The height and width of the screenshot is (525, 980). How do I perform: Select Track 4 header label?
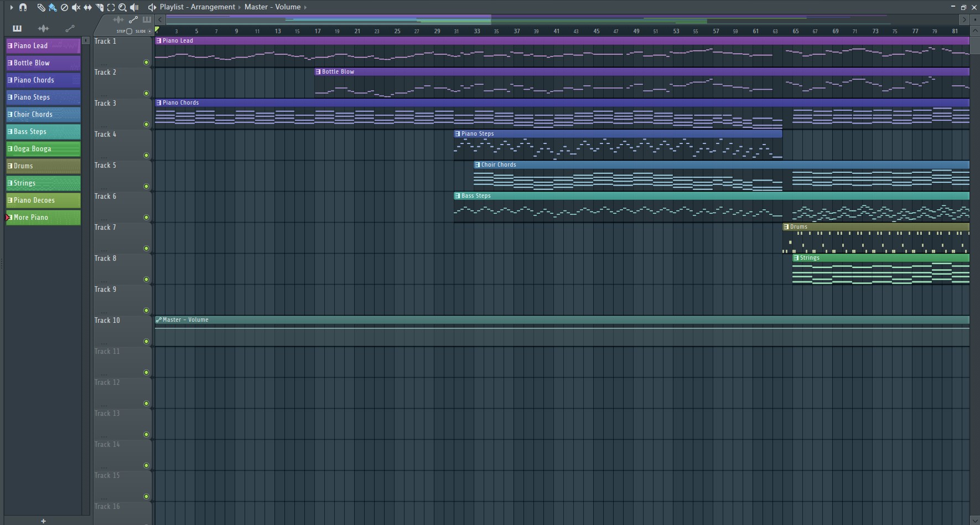105,134
